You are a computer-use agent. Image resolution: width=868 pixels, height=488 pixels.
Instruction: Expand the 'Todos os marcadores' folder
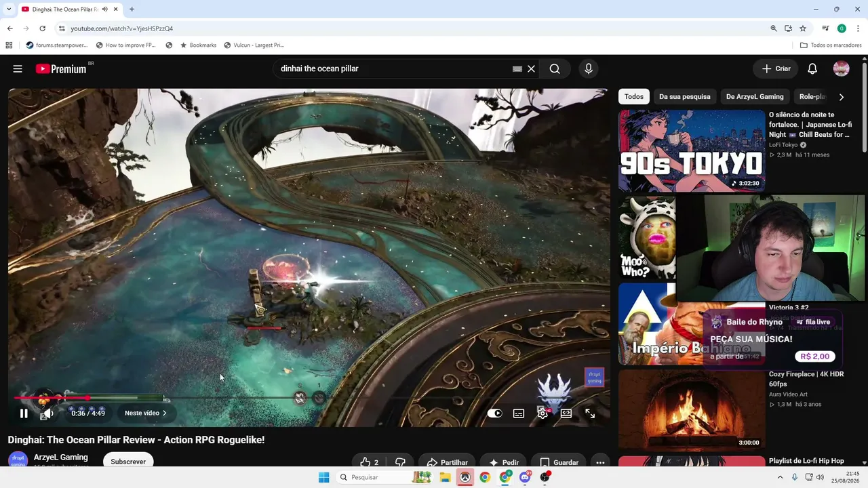click(831, 45)
